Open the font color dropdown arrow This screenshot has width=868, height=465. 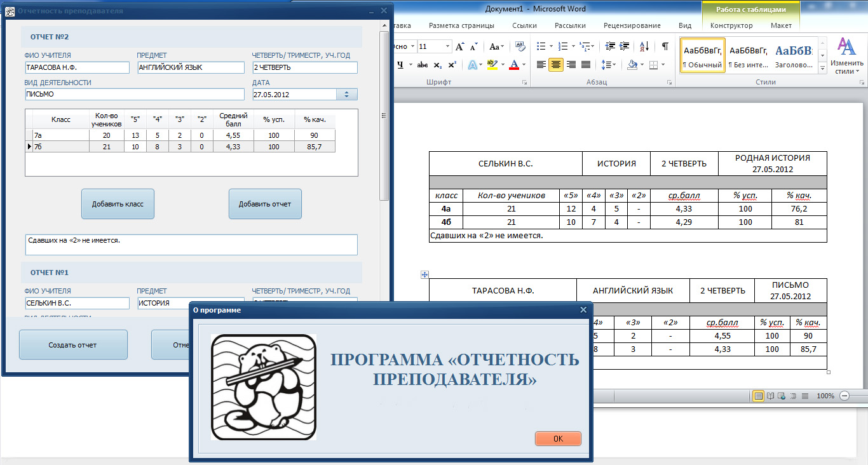pos(524,64)
